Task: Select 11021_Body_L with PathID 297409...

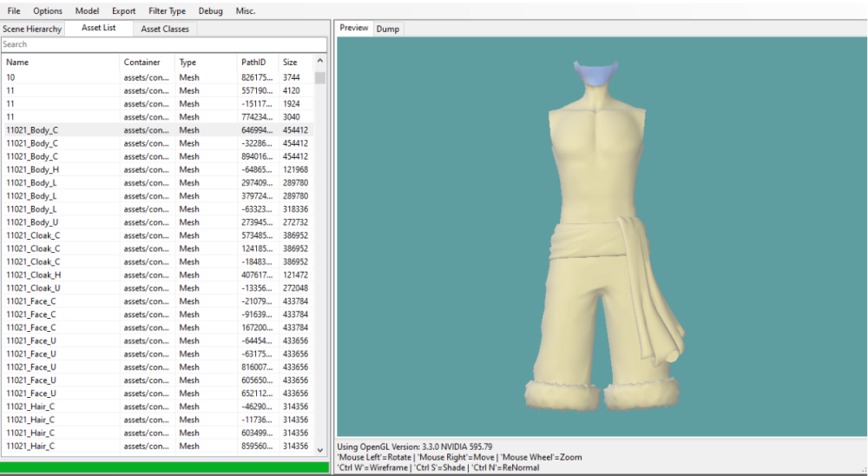Action: pyautogui.click(x=157, y=183)
